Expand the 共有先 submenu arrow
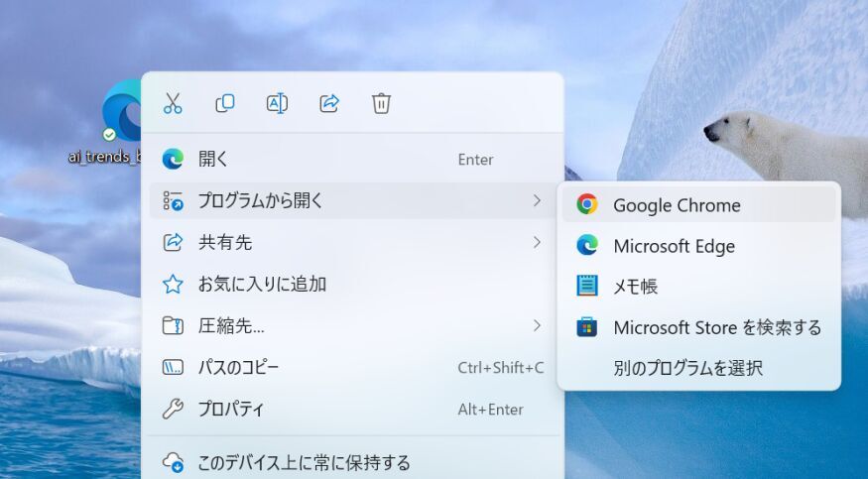The width and height of the screenshot is (868, 479). 537,242
